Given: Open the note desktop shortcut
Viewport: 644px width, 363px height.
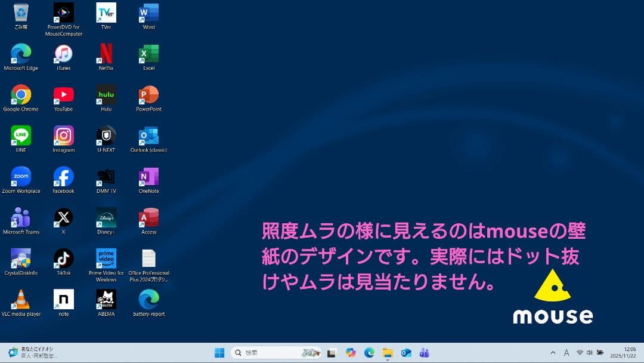Looking at the screenshot, I should click(x=64, y=303).
